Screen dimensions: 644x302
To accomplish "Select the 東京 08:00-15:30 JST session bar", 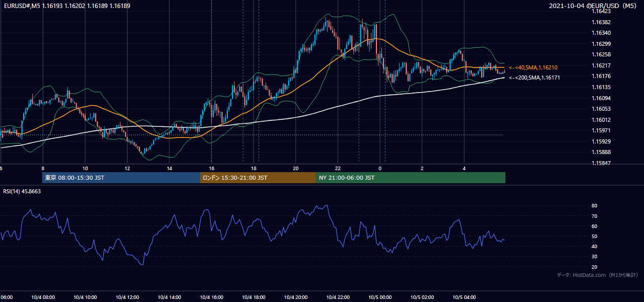I will point(121,178).
